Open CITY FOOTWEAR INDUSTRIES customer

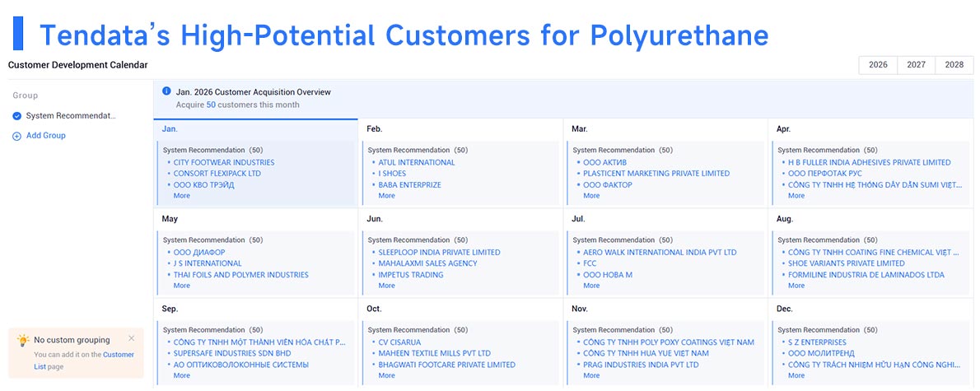(224, 162)
